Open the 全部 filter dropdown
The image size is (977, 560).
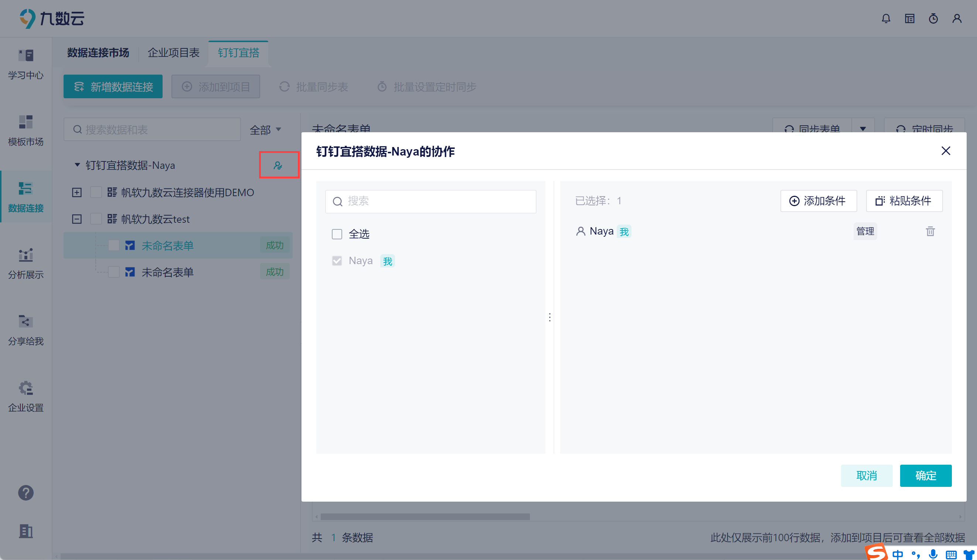coord(265,130)
